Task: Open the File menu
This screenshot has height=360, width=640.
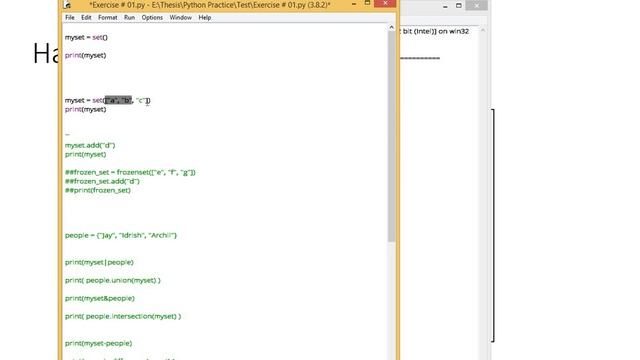Action: click(x=70, y=18)
